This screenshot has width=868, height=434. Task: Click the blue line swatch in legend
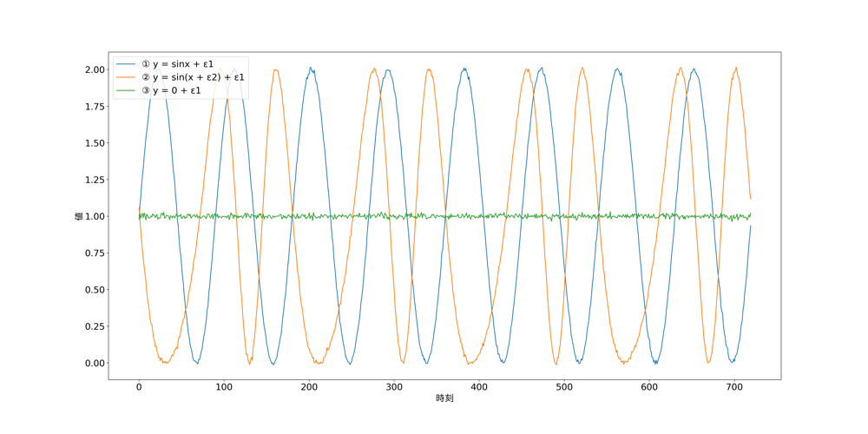126,64
